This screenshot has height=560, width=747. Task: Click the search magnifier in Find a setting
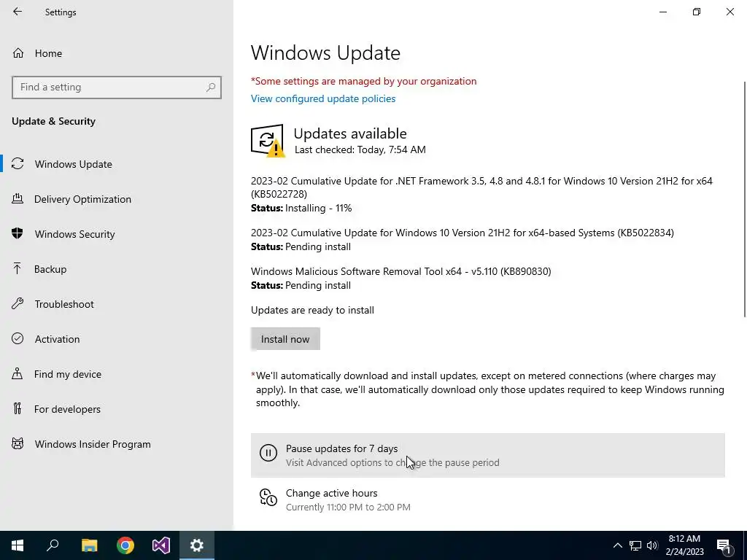coord(211,87)
